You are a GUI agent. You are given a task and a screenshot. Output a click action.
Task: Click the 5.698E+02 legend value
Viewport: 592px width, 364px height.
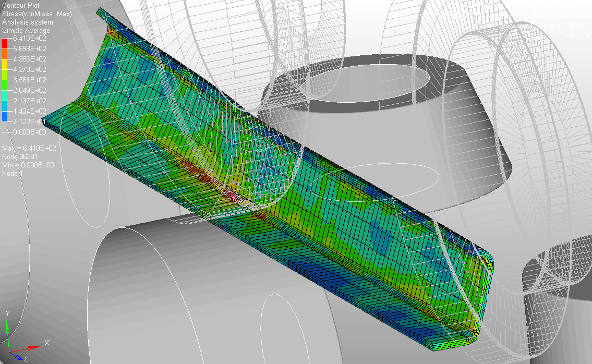[30, 48]
